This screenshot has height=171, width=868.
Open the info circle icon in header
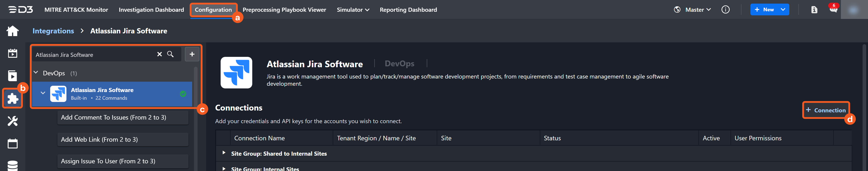(x=725, y=10)
